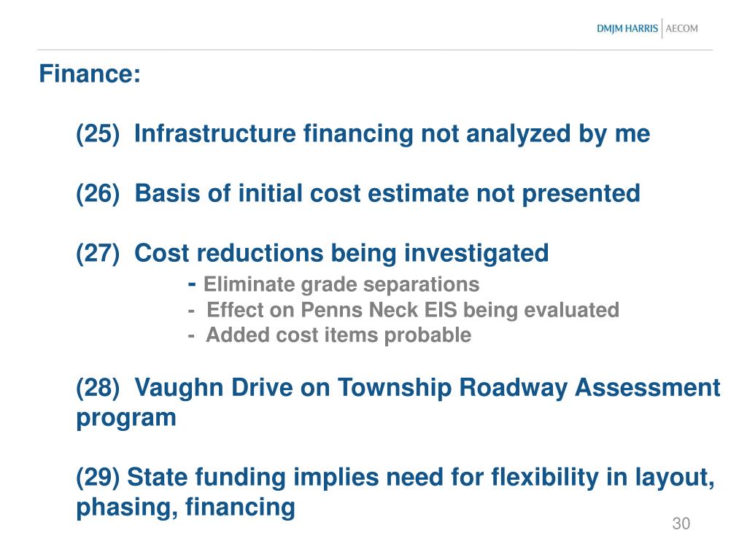Click item (25) Infrastructure financing line
The height and width of the screenshot is (560, 747).
point(363,134)
